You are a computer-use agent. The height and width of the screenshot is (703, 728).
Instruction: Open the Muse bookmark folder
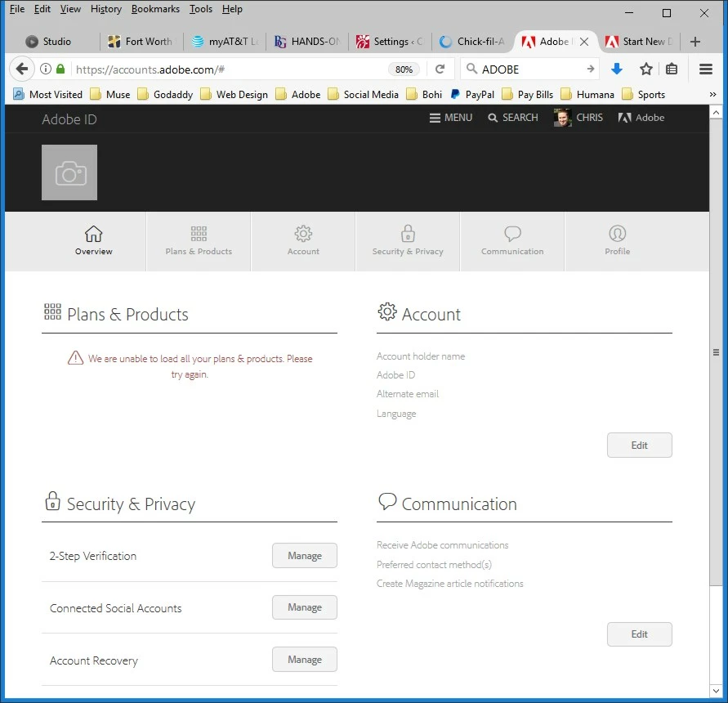[x=110, y=94]
